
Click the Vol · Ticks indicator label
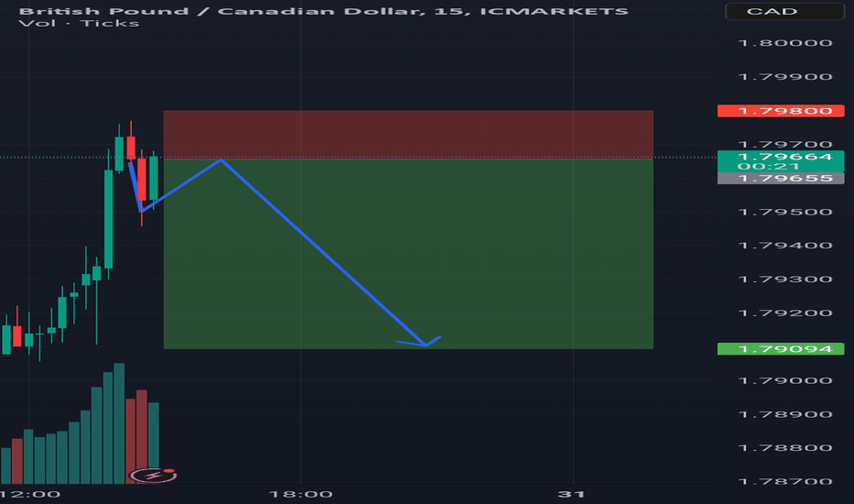(x=79, y=24)
